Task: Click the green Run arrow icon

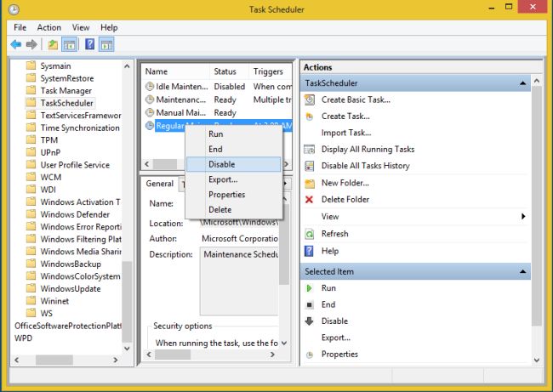Action: (310, 288)
